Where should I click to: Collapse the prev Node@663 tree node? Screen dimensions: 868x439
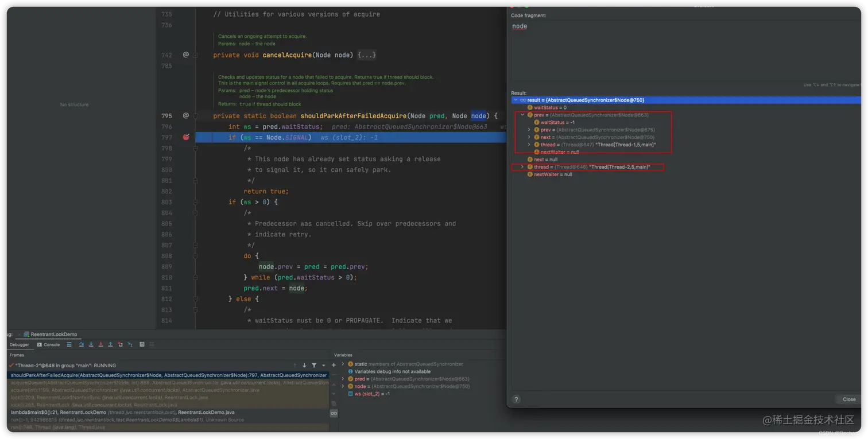pos(522,115)
